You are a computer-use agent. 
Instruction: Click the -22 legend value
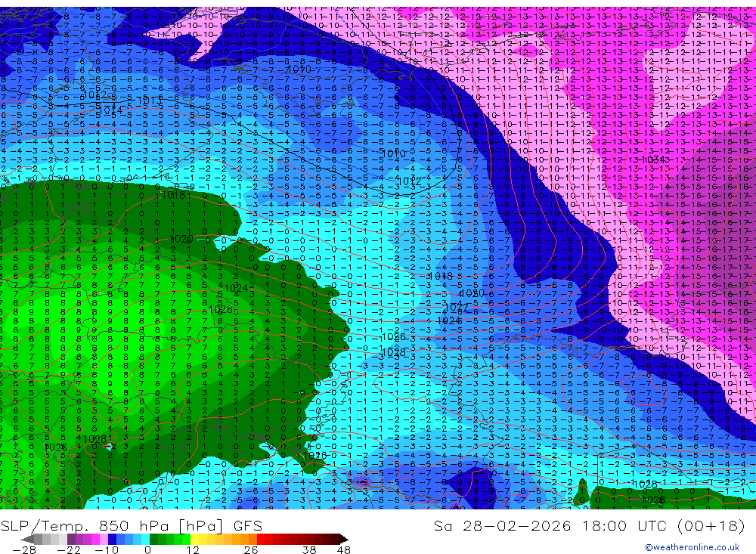(69, 549)
